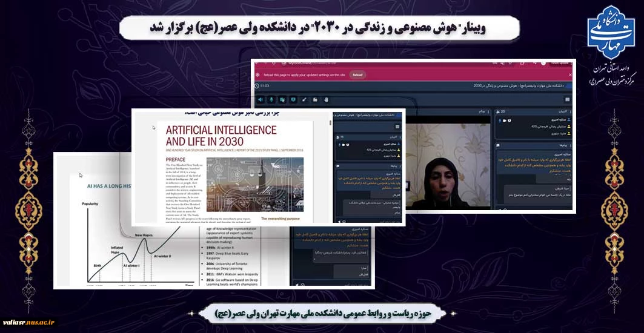
Task: Click the raise hand icon in toolbar
Action: click(326, 99)
